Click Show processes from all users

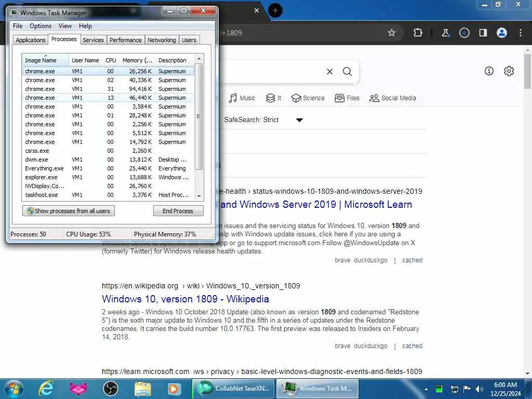click(69, 211)
